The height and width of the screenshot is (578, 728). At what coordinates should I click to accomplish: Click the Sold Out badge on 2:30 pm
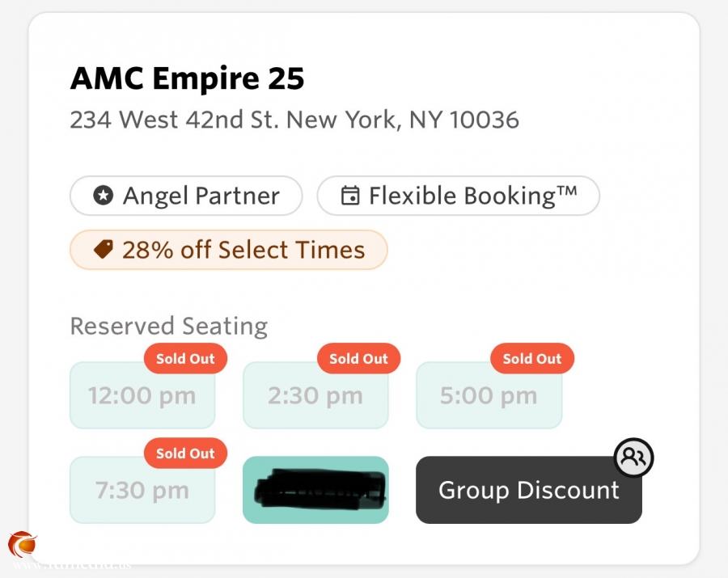[x=358, y=359]
